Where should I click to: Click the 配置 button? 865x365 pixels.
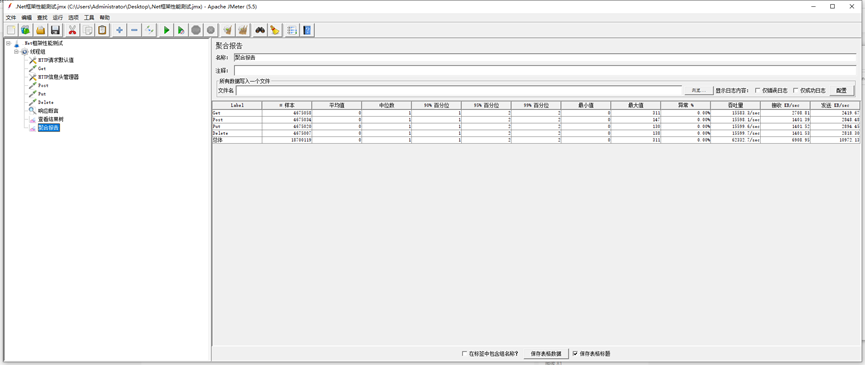(841, 90)
